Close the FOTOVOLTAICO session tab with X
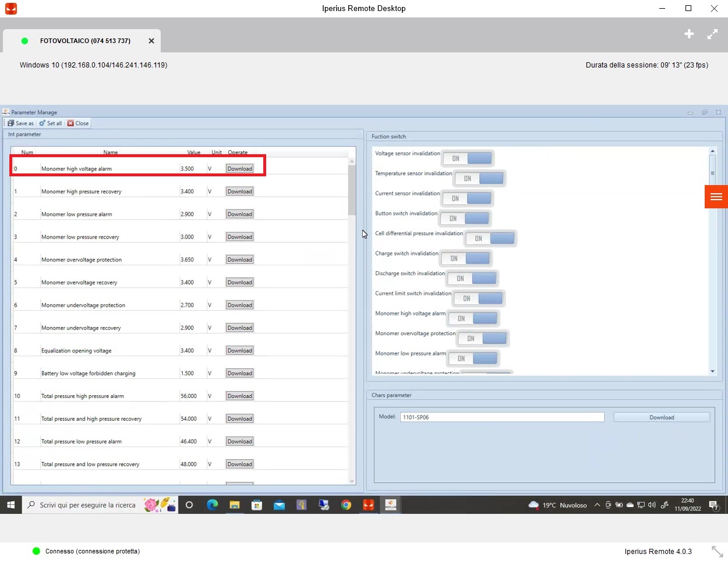Image resolution: width=728 pixels, height=561 pixels. point(151,41)
